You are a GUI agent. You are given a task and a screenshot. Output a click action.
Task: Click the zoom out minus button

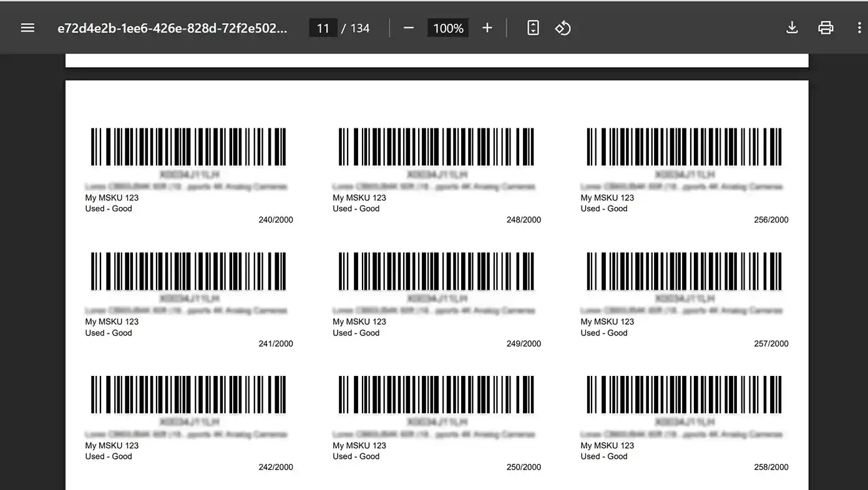[x=409, y=28]
